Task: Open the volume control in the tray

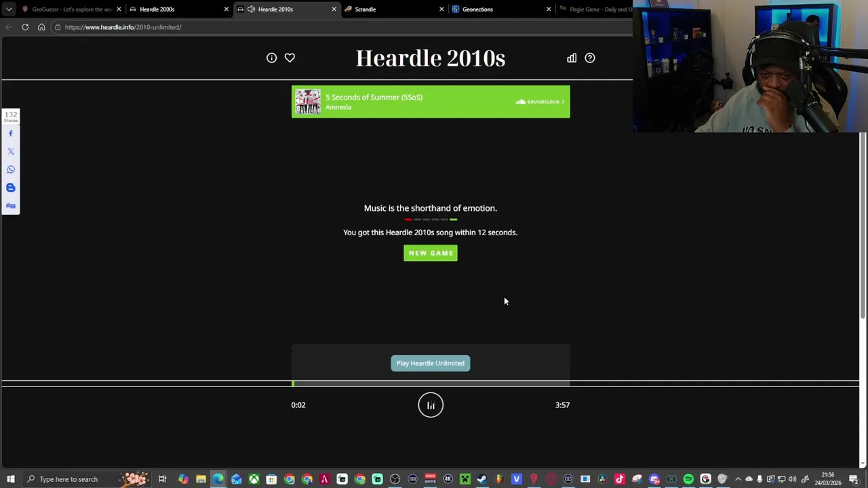Action: pyautogui.click(x=792, y=479)
